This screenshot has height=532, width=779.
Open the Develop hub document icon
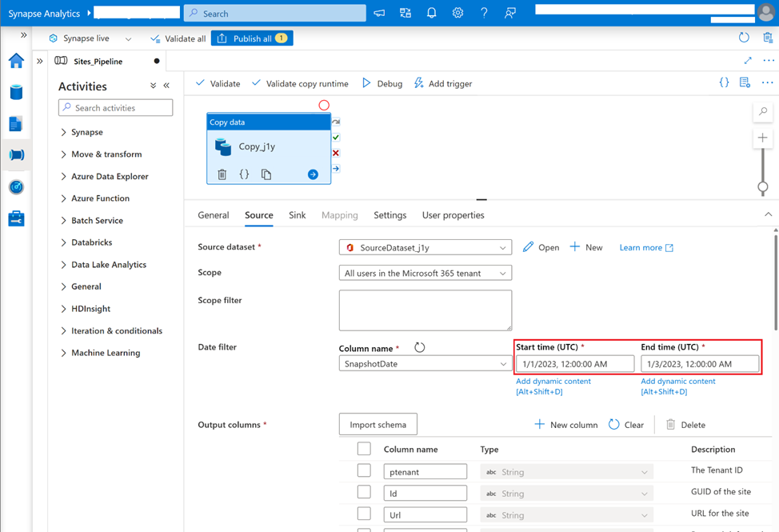tap(16, 124)
